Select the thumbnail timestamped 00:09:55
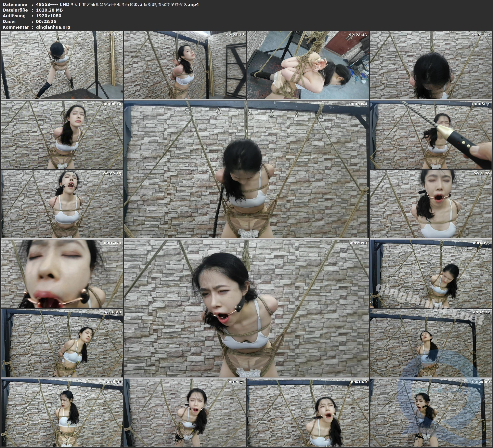Screen dimensions: 493x448 62,204
